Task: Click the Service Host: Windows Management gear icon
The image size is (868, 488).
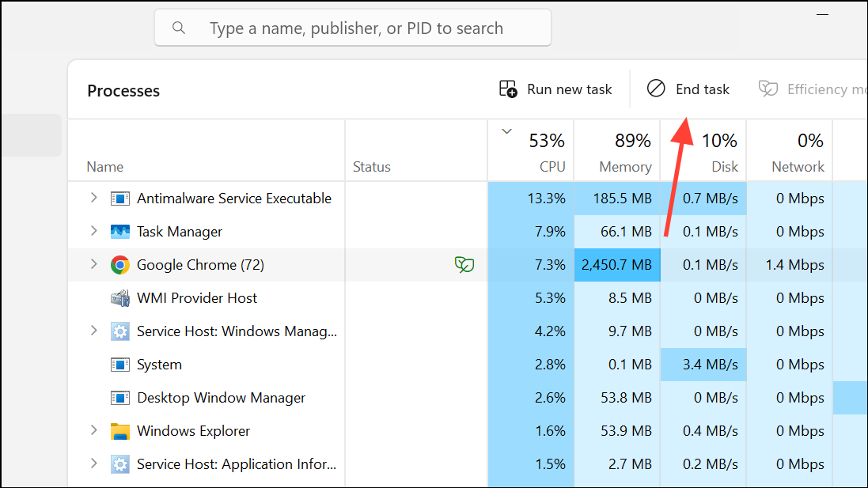Action: tap(120, 331)
